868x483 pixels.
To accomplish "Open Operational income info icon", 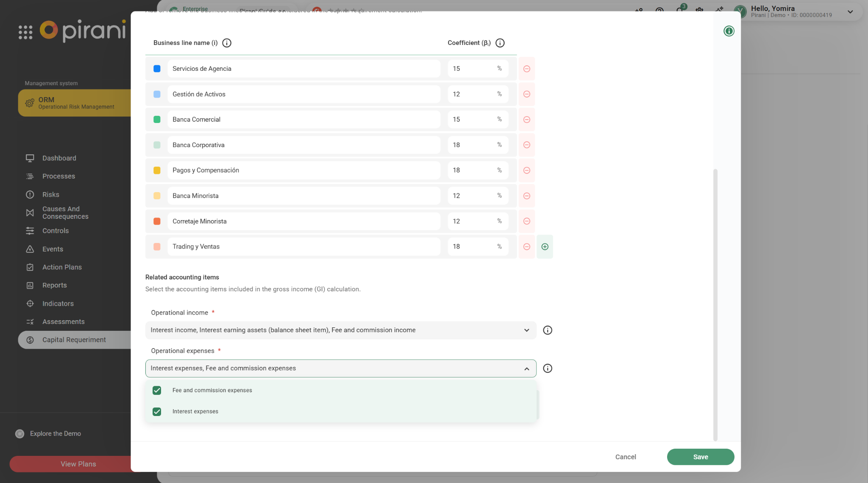I will 547,330.
